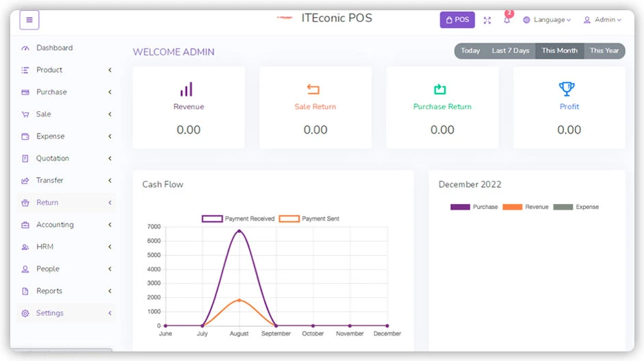Toggle Payment Sent series in legend
Viewport: 644px width, 361px height.
(x=309, y=219)
